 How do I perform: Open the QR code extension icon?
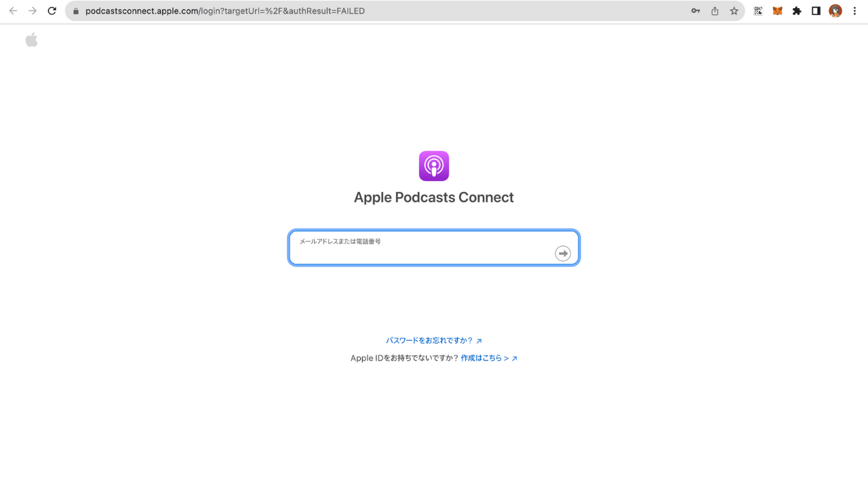point(758,11)
